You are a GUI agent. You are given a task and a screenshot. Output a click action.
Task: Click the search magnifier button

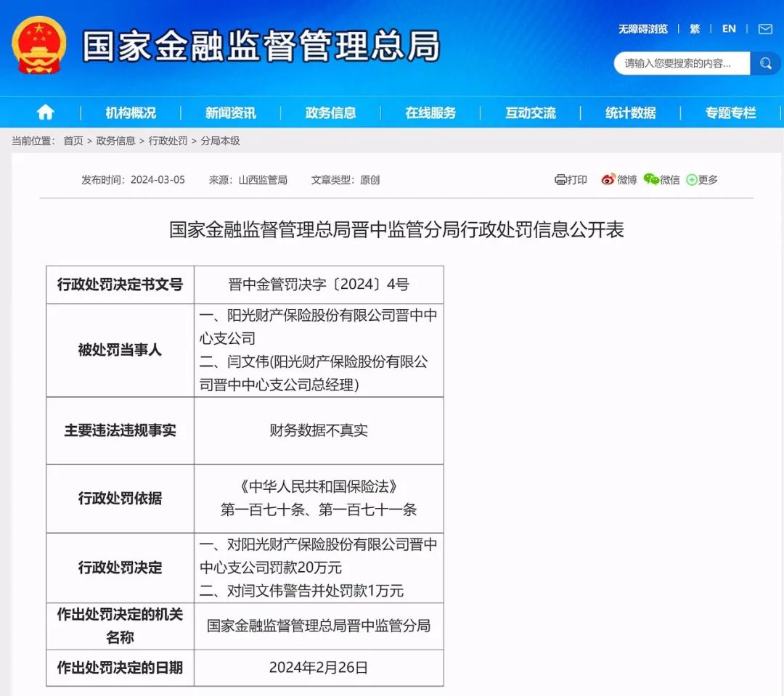pos(765,64)
